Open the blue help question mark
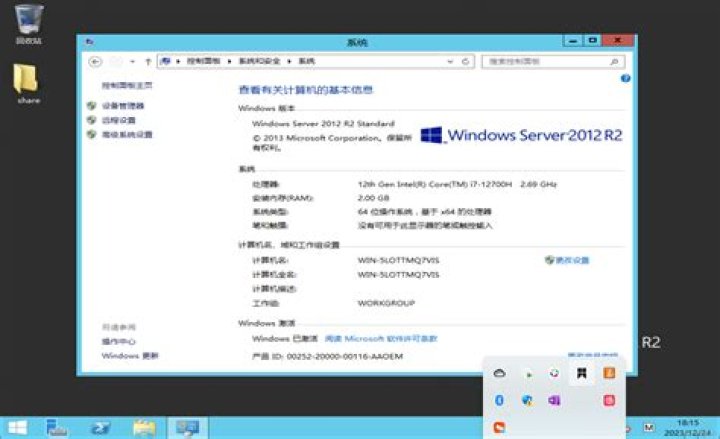720x439 pixels. [625, 79]
